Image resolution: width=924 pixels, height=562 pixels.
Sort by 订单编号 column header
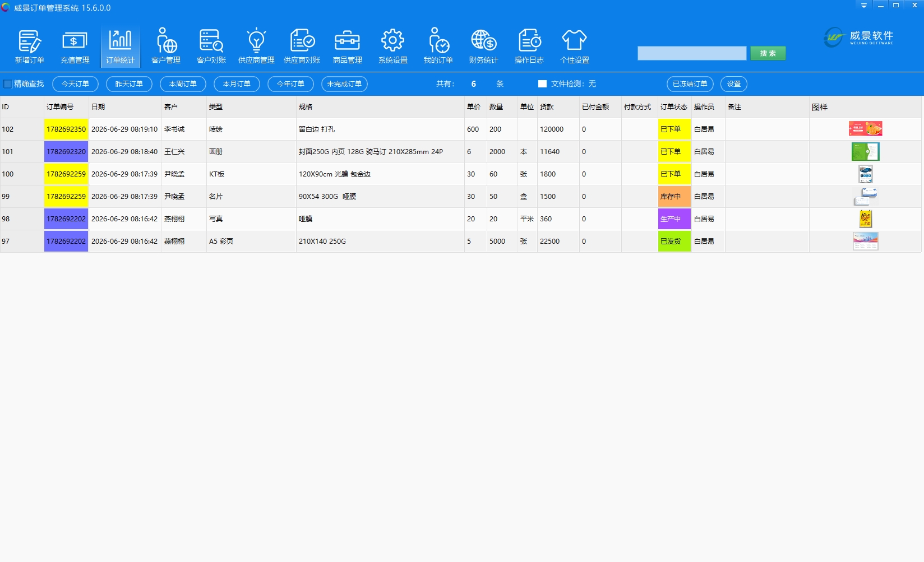point(66,107)
